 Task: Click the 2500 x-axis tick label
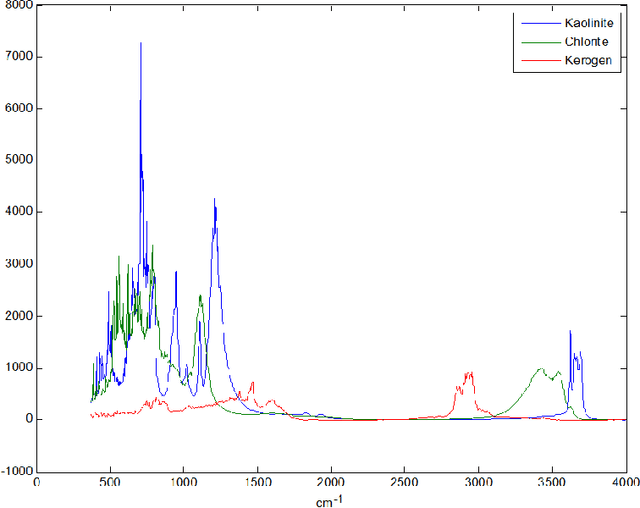click(x=404, y=483)
